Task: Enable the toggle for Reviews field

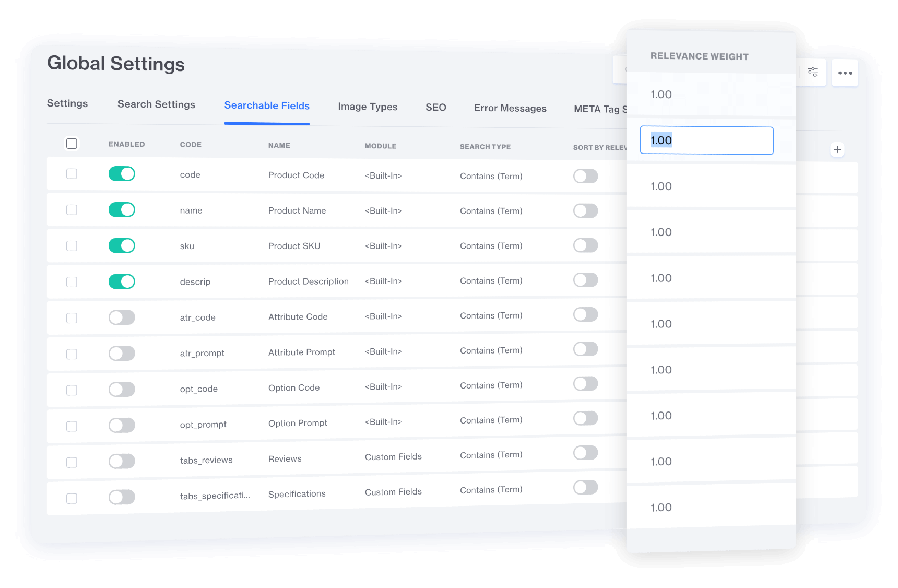Action: click(x=122, y=461)
